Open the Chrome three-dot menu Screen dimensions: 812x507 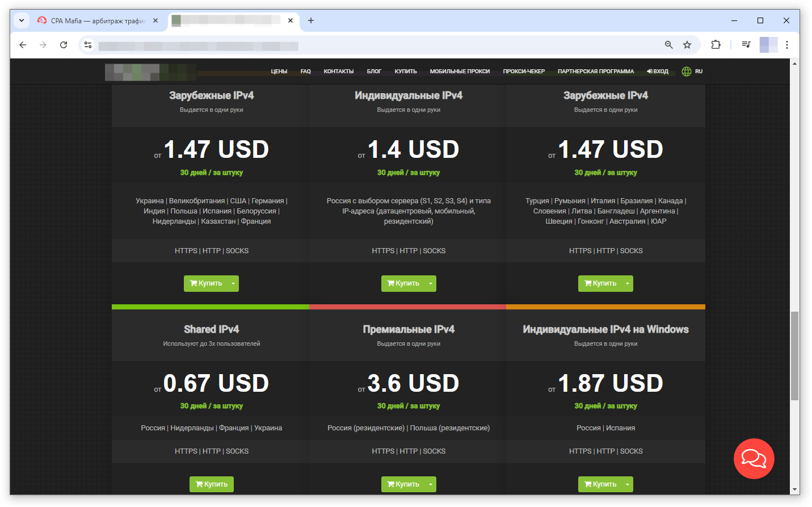(x=787, y=45)
